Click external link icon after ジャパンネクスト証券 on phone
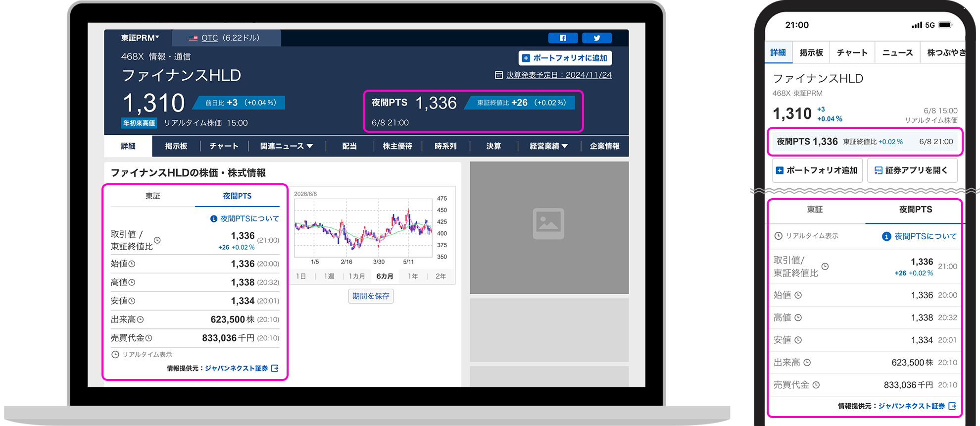Viewport: 980px width, 426px height. pos(952,406)
